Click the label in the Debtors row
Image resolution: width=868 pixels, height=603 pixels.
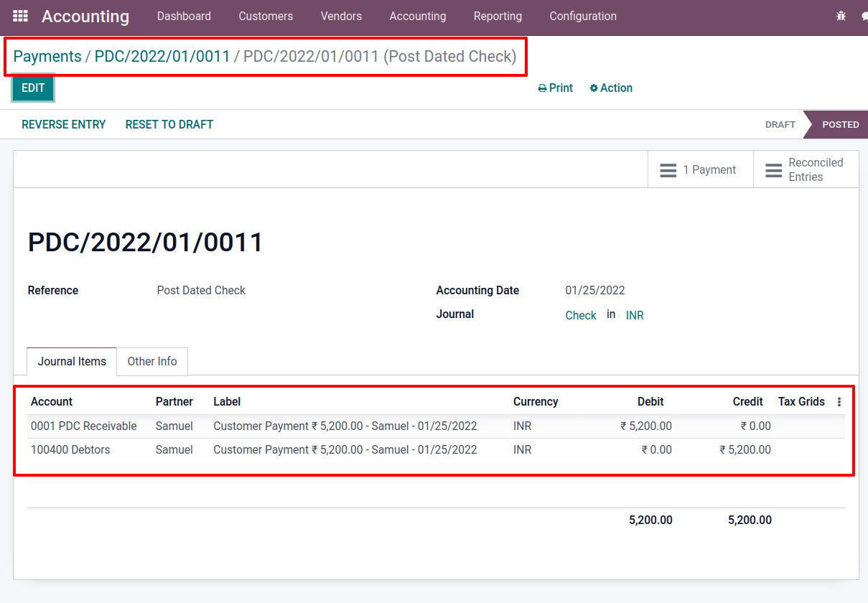pos(345,450)
